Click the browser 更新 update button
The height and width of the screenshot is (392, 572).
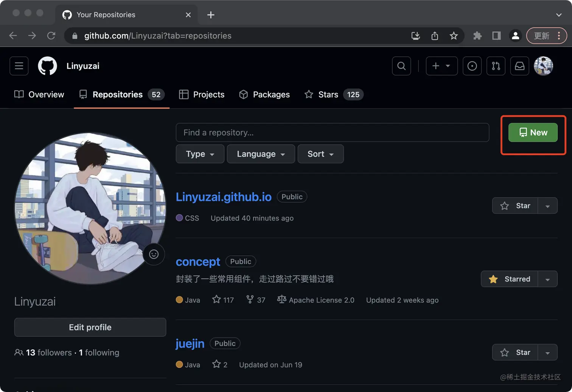point(547,36)
